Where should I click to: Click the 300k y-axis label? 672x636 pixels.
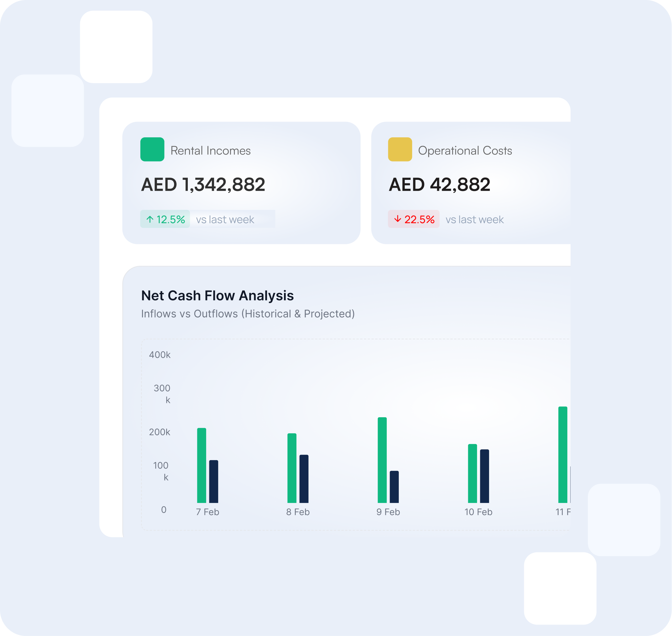point(162,394)
